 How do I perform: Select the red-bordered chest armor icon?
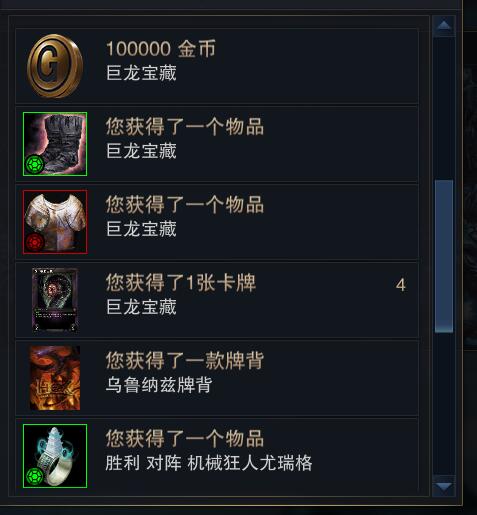(x=55, y=222)
